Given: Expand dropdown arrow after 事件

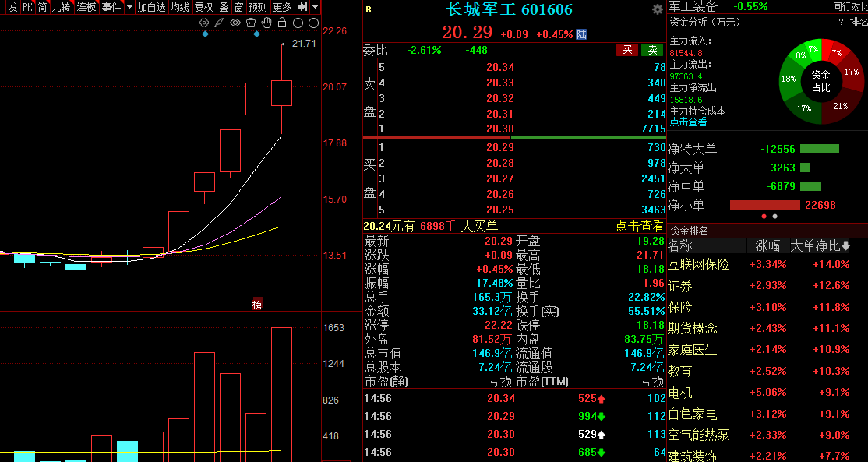Looking at the screenshot, I should [x=129, y=7].
